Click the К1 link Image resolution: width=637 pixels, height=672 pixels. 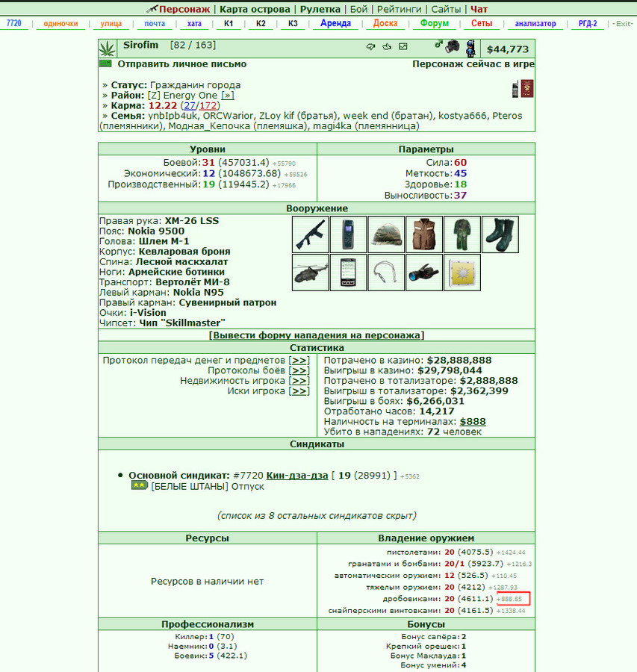click(x=229, y=24)
